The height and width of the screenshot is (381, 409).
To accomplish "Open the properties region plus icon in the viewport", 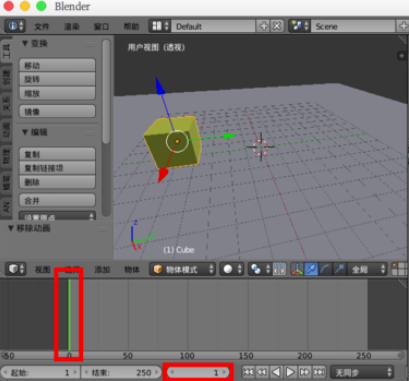I will [x=401, y=56].
